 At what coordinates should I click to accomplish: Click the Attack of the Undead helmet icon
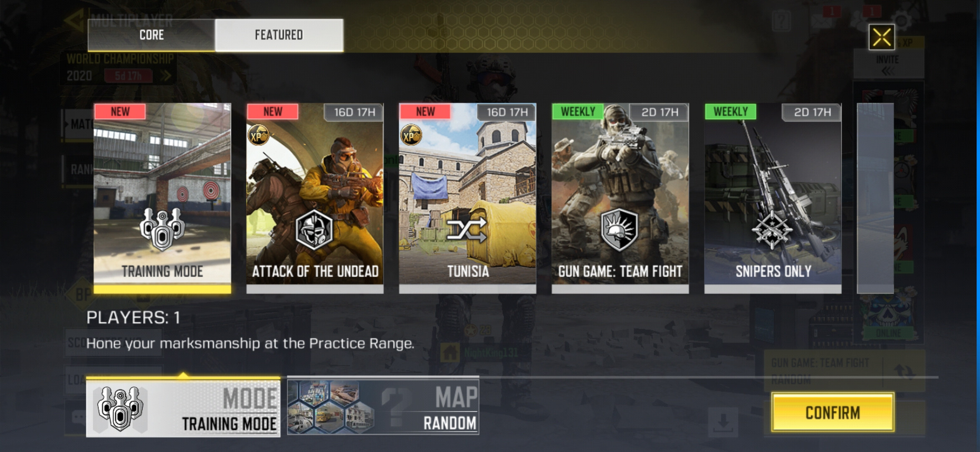[314, 230]
